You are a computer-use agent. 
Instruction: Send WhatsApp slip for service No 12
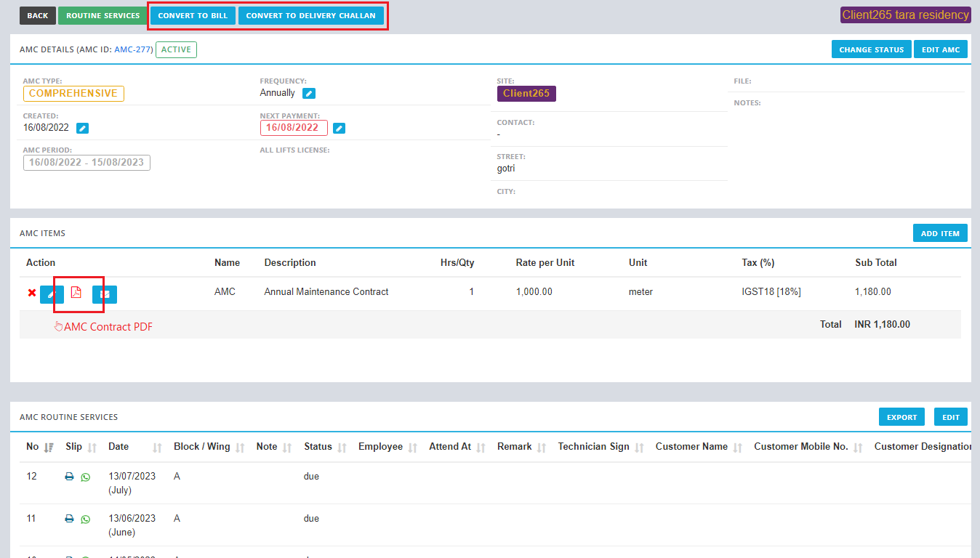(86, 477)
